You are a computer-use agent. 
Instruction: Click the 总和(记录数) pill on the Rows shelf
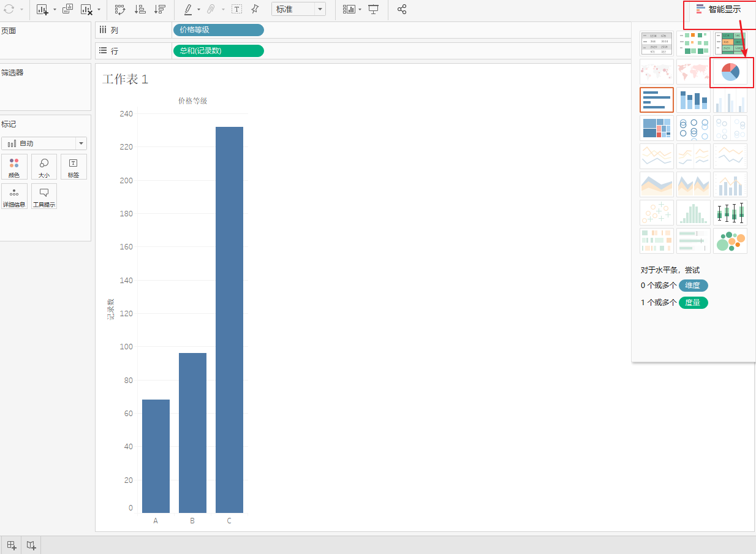click(x=219, y=51)
